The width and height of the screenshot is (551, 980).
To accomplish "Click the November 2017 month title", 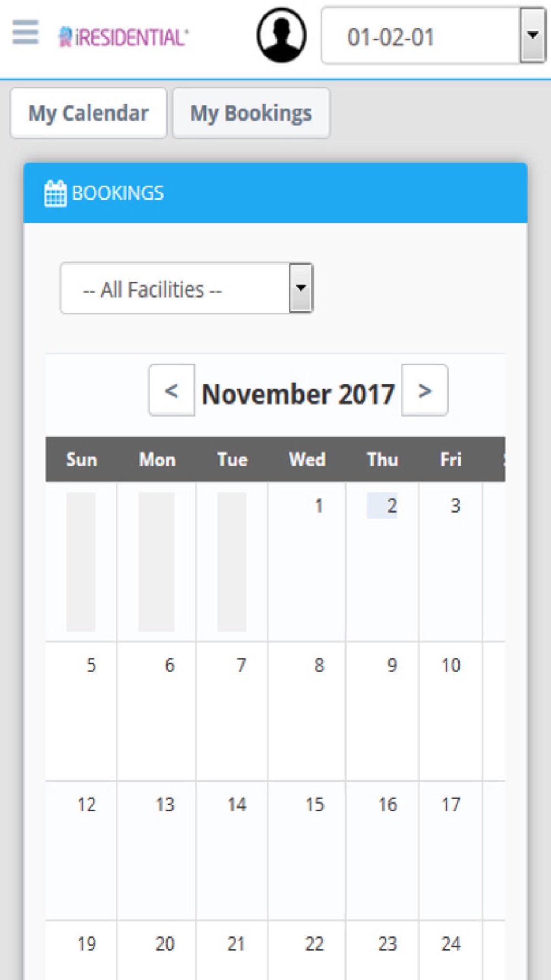I will point(298,394).
